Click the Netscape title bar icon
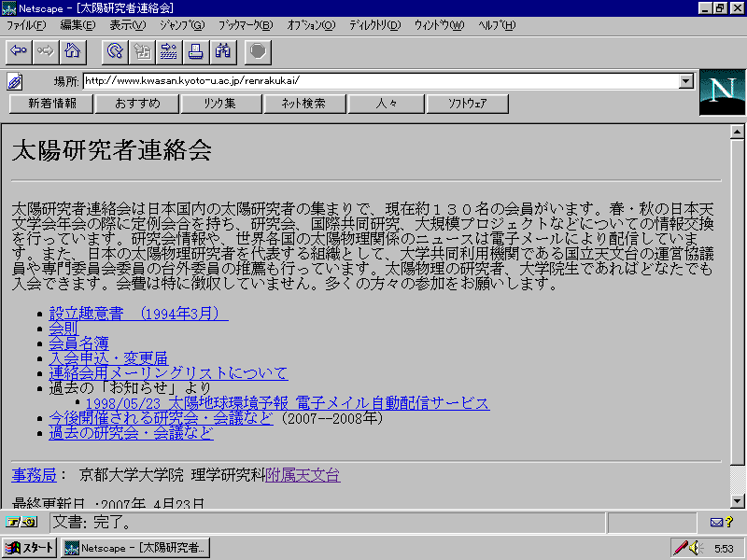The image size is (747, 560). (x=8, y=8)
